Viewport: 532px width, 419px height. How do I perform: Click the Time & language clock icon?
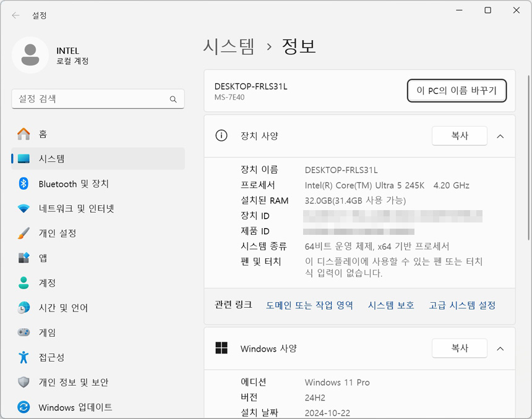[x=24, y=308]
